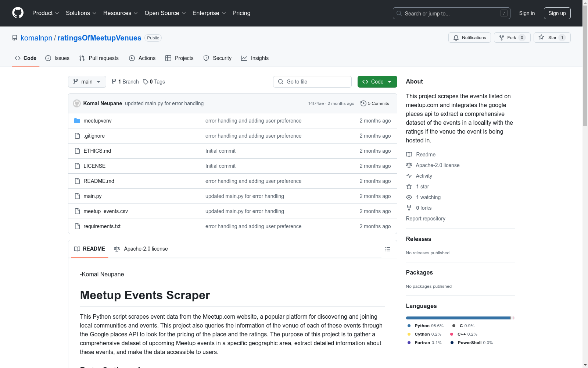Viewport: 588px width, 368px height.
Task: Open the 14f74ae commit hash link
Action: pyautogui.click(x=316, y=103)
